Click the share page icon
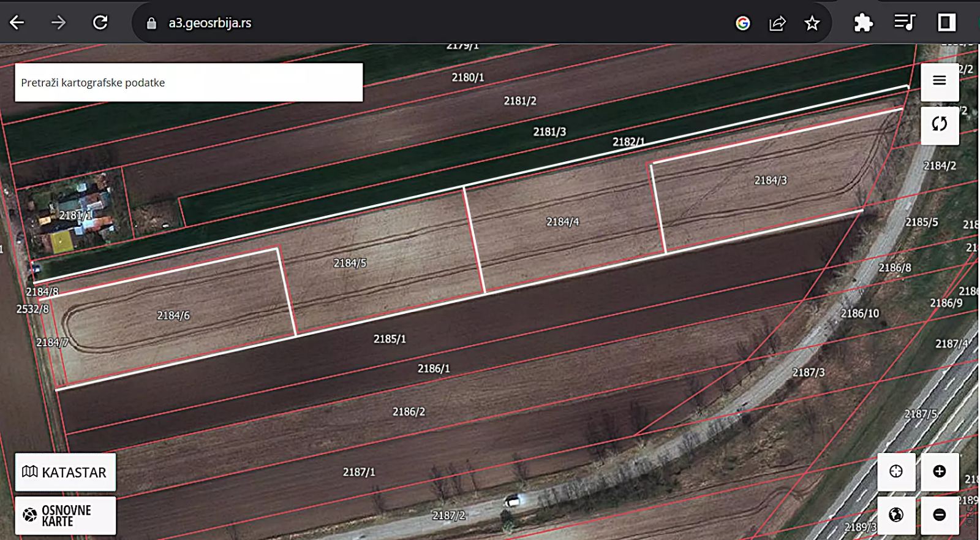This screenshot has width=980, height=540. (777, 23)
